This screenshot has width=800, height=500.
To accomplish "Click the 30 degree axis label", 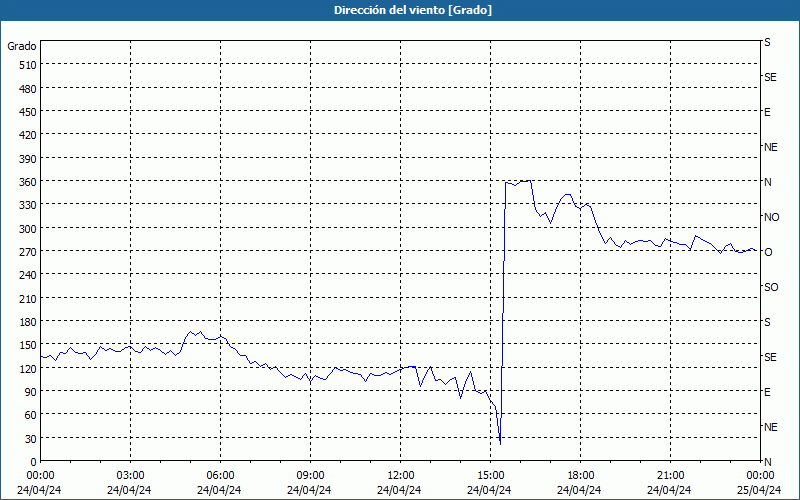I will pos(31,439).
